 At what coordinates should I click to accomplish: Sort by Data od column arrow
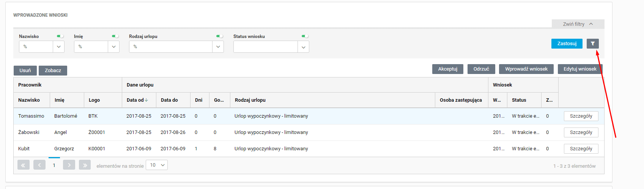pos(146,100)
